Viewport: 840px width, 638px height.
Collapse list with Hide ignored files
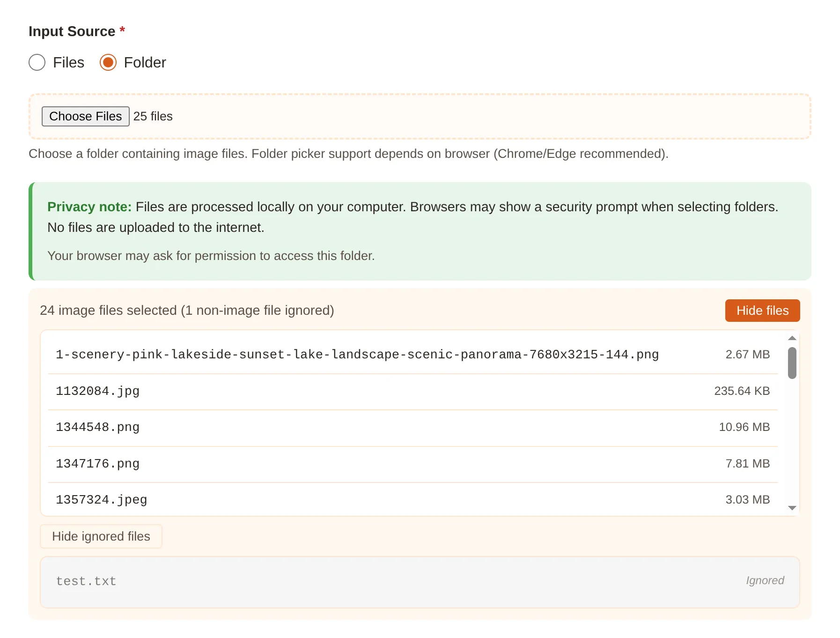coord(101,536)
